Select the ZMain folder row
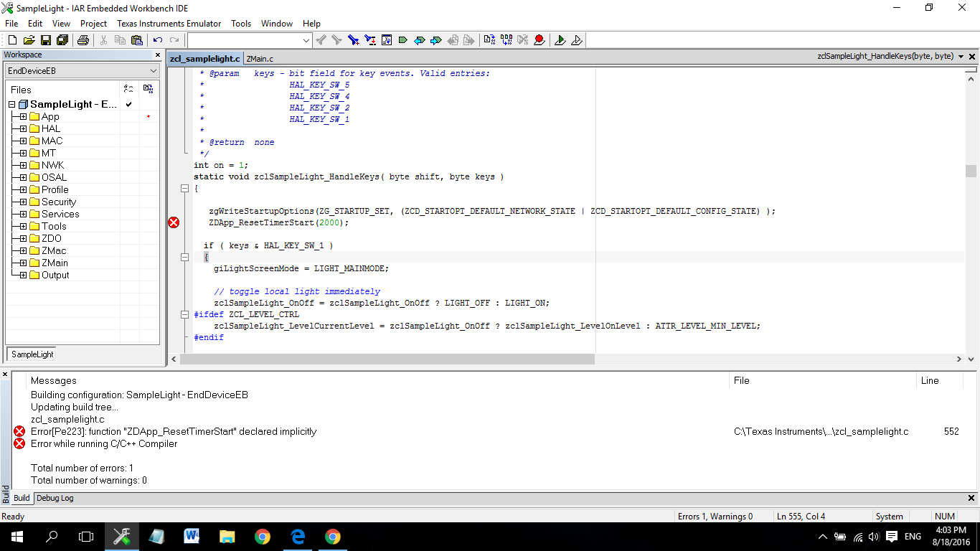This screenshot has width=980, height=551. pyautogui.click(x=55, y=263)
